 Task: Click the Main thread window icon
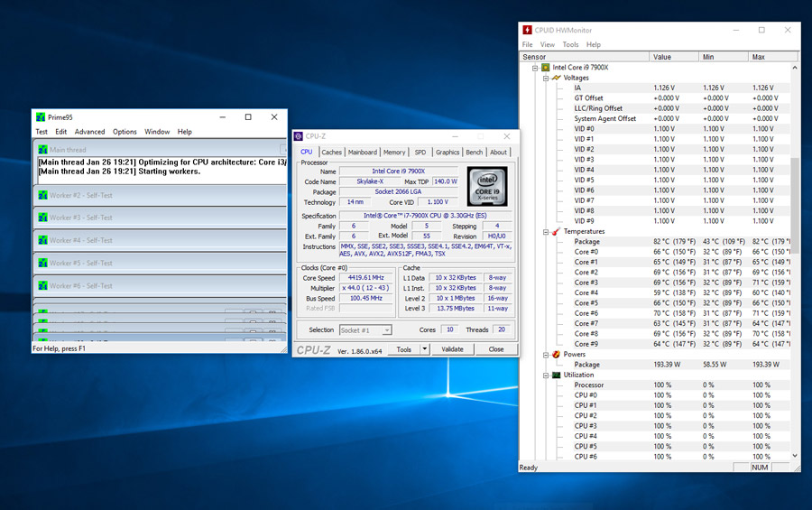tap(42, 150)
